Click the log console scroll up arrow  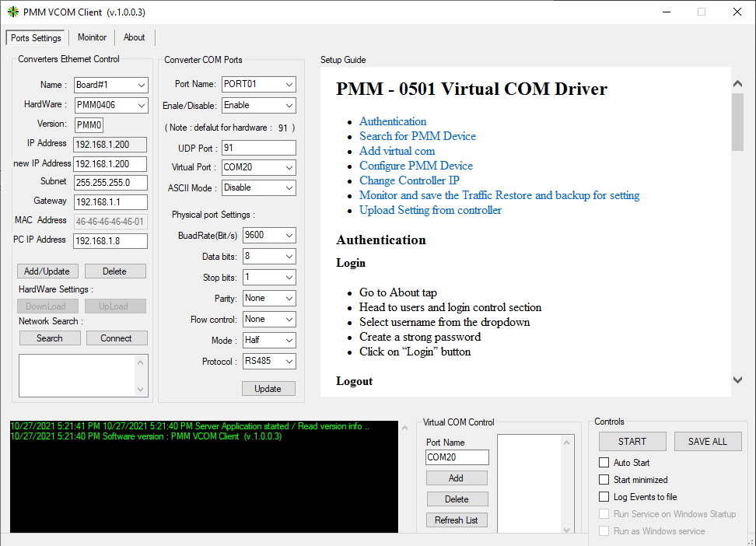tap(405, 427)
